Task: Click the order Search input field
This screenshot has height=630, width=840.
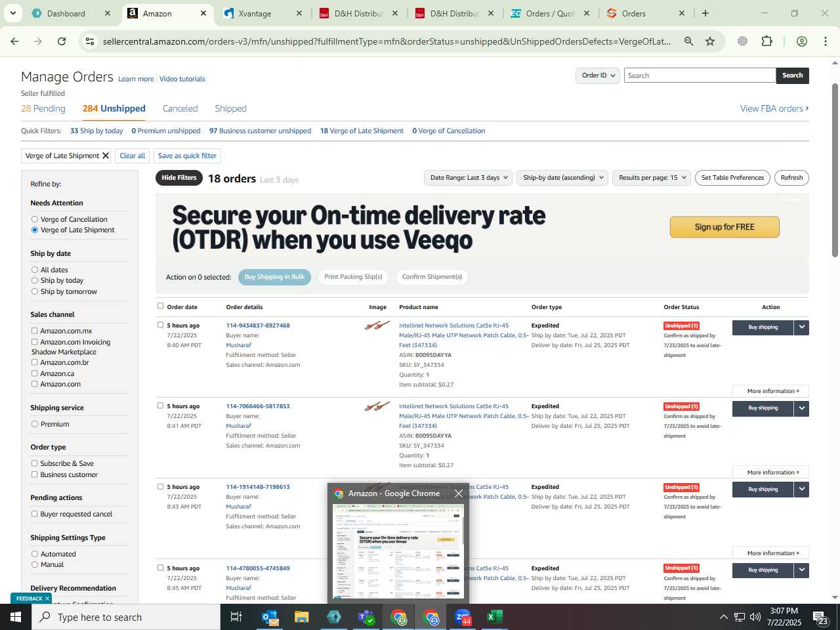Action: (x=700, y=75)
